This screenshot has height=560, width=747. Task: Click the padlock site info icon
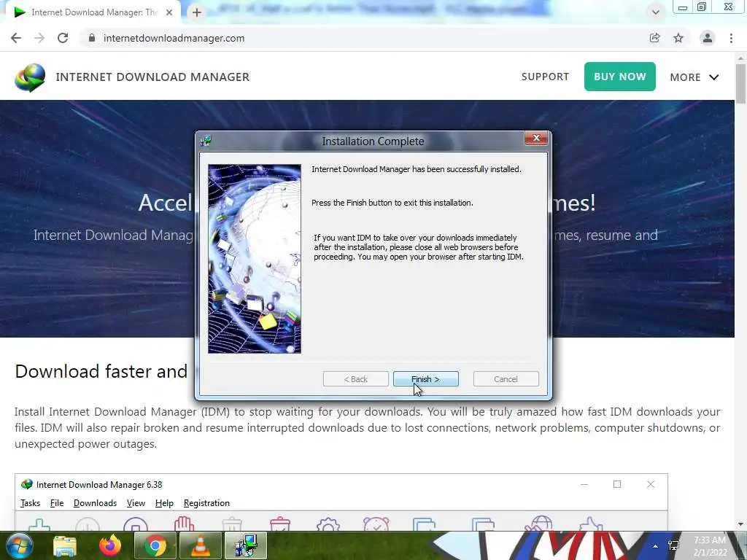(x=92, y=38)
